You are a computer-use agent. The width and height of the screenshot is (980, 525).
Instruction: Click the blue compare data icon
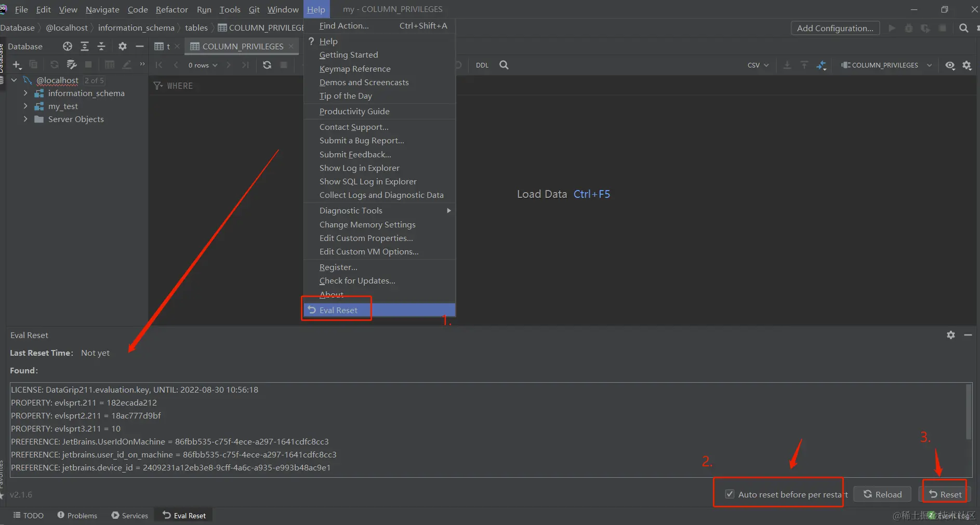click(822, 65)
